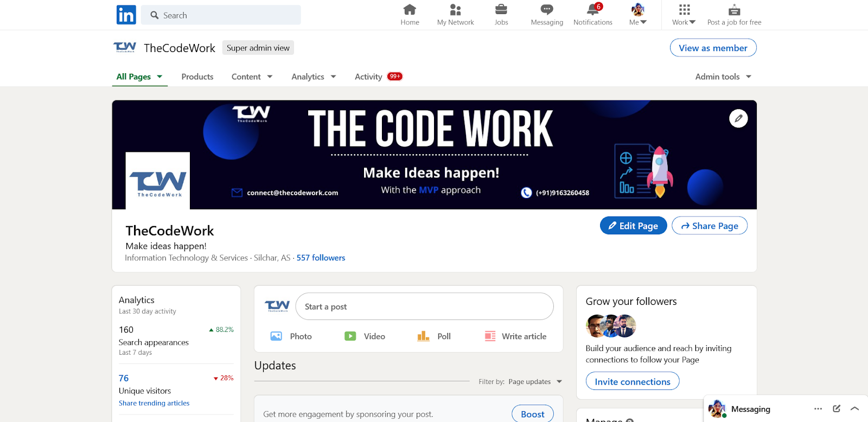The image size is (868, 422).
Task: Go to the Home feed icon
Action: [x=410, y=10]
